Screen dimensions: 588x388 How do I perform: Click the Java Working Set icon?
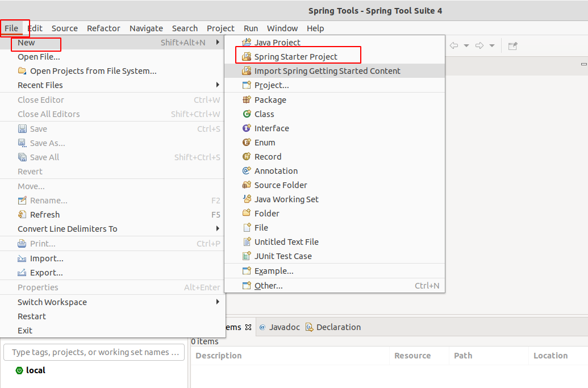247,199
